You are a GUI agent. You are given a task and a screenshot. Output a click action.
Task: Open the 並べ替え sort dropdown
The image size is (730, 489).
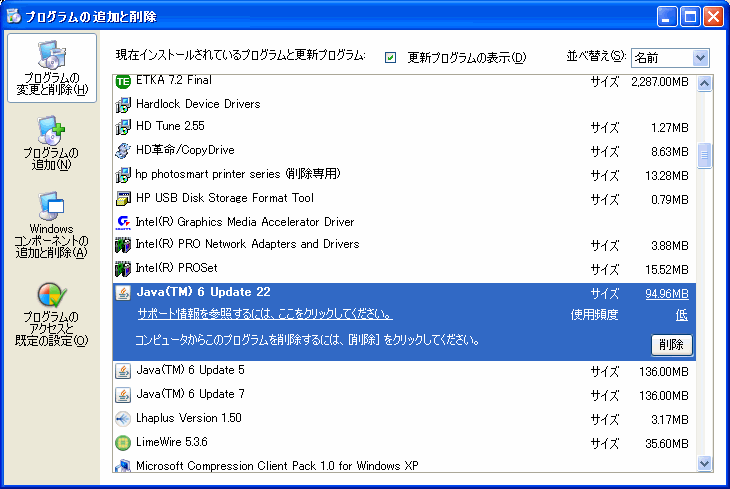coord(670,58)
